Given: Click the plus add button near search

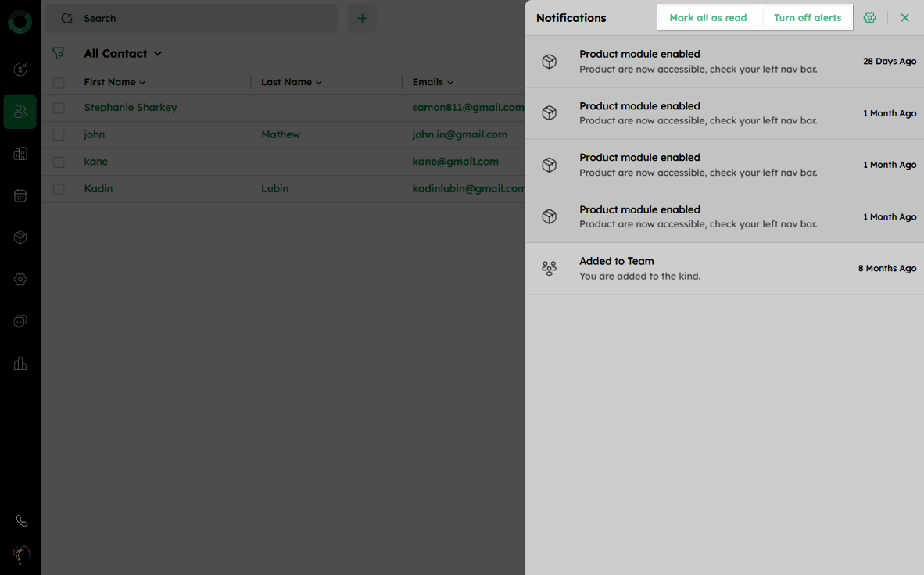Looking at the screenshot, I should [362, 19].
